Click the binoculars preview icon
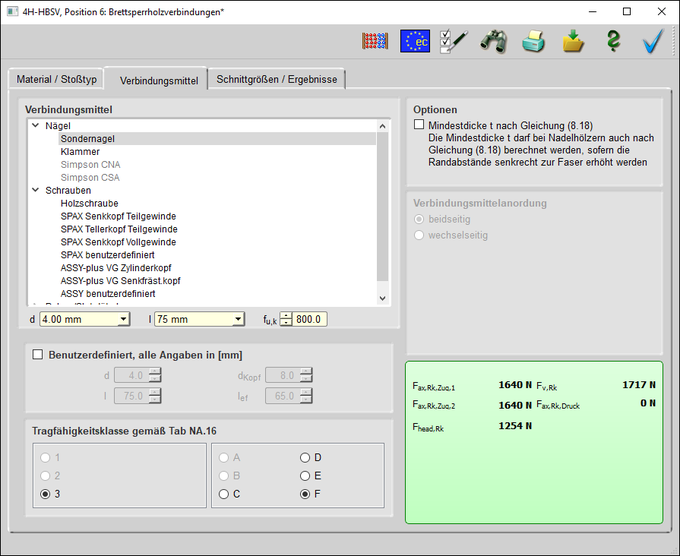Viewport: 680px width, 556px height. 494,41
